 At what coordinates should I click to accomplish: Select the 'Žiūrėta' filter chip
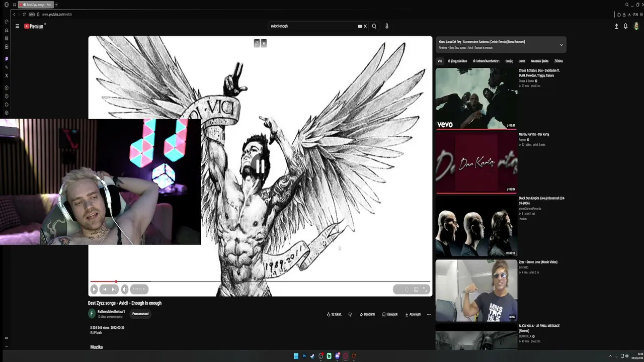click(x=558, y=61)
